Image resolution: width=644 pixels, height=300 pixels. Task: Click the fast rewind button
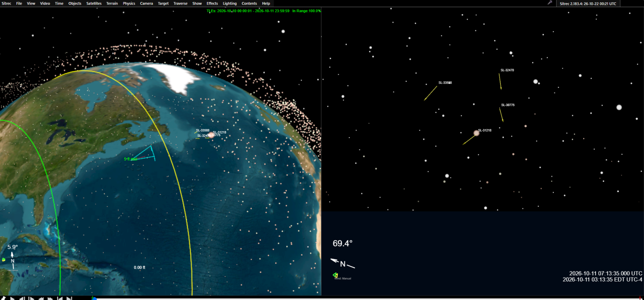[41, 298]
